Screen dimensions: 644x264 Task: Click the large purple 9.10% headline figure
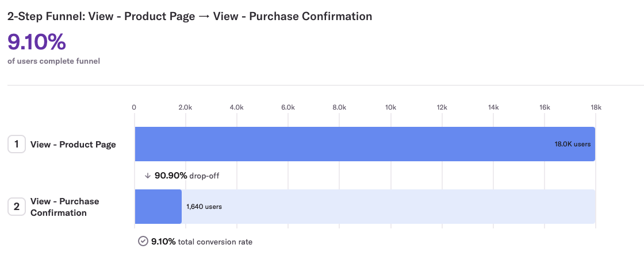(x=36, y=42)
